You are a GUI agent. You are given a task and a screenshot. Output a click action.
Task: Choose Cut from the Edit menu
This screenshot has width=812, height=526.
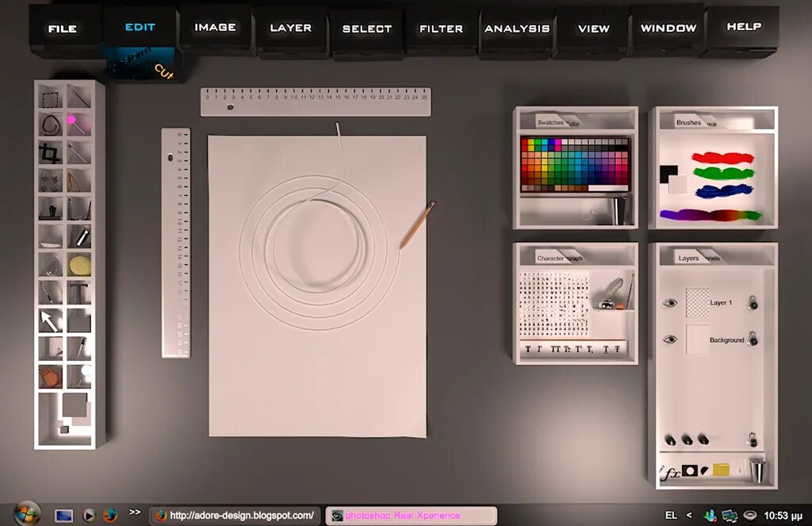[x=163, y=72]
